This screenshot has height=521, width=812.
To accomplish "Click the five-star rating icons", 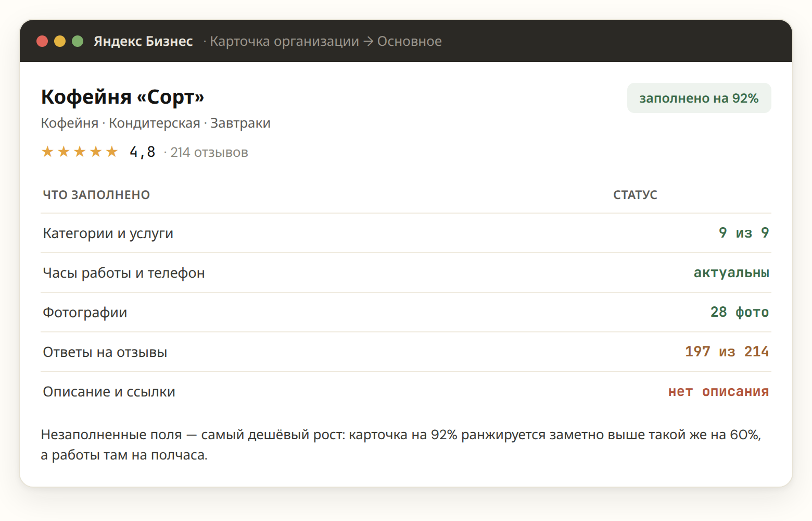I will tap(80, 152).
